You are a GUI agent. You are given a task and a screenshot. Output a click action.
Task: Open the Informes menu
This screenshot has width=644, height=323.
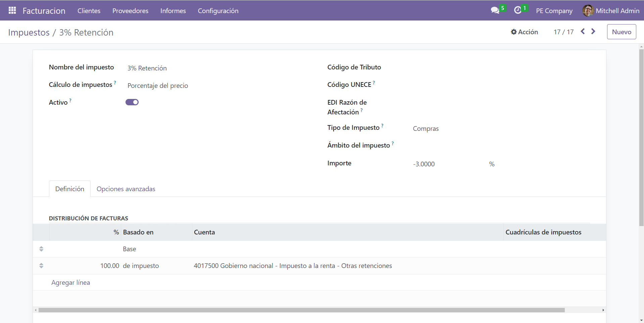(x=173, y=11)
